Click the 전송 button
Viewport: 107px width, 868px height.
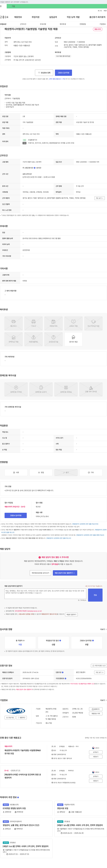click(x=95, y=595)
